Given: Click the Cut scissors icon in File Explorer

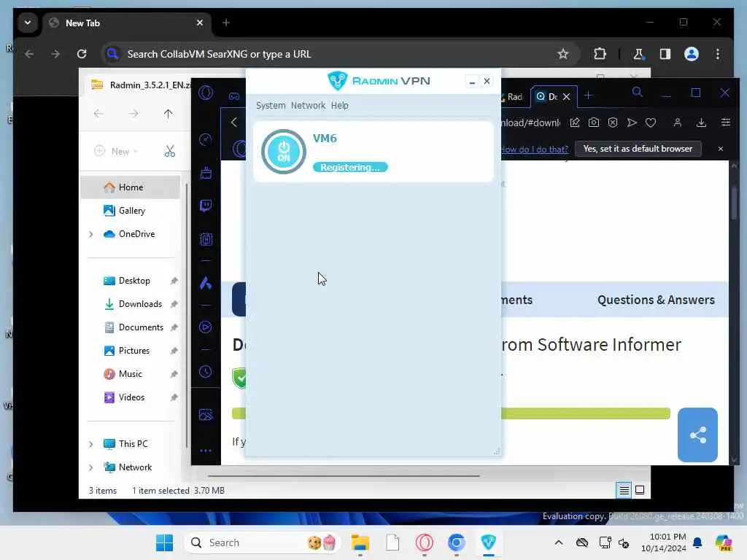Looking at the screenshot, I should click(x=169, y=152).
